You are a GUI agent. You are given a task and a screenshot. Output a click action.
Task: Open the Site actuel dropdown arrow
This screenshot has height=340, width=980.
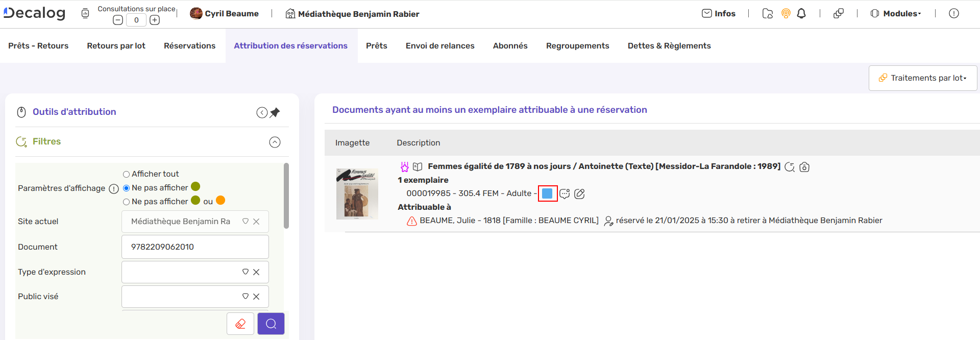pyautogui.click(x=246, y=221)
